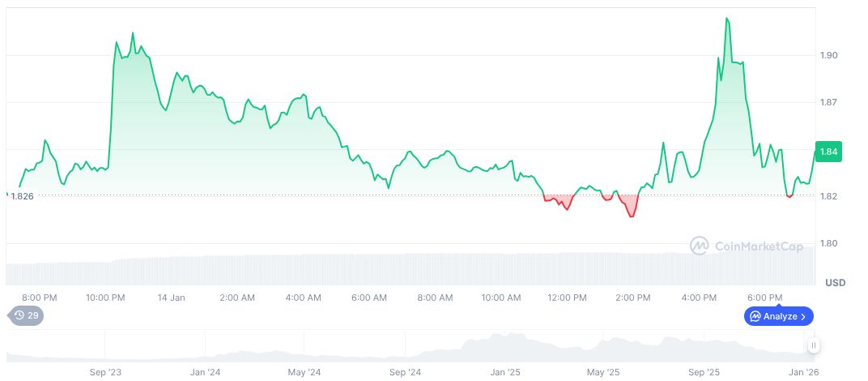Click the 1.80 price axis label
The width and height of the screenshot is (868, 381).
829,243
